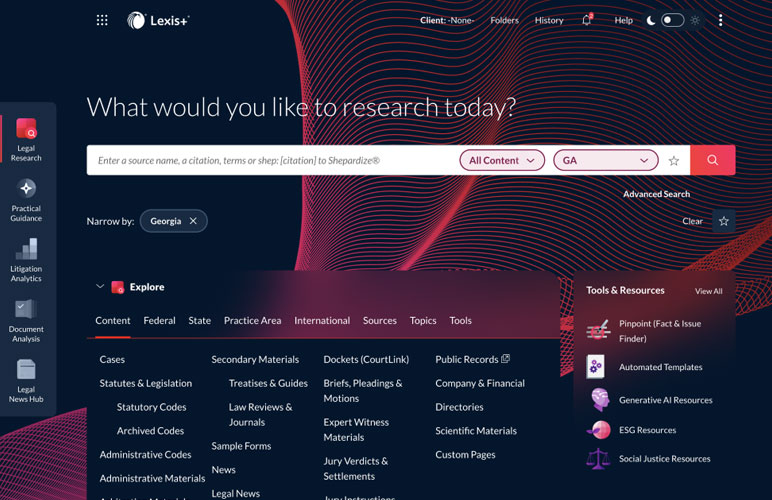Expand the All Content dropdown

[502, 160]
